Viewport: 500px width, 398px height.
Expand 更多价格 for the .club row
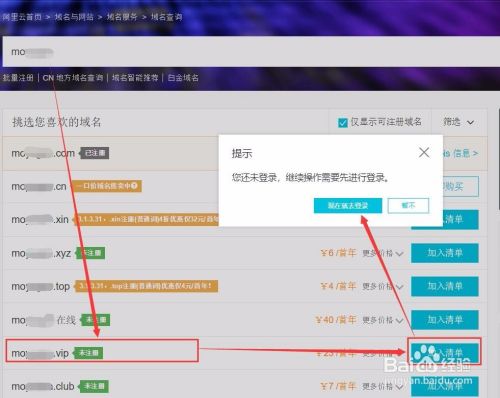(x=383, y=386)
